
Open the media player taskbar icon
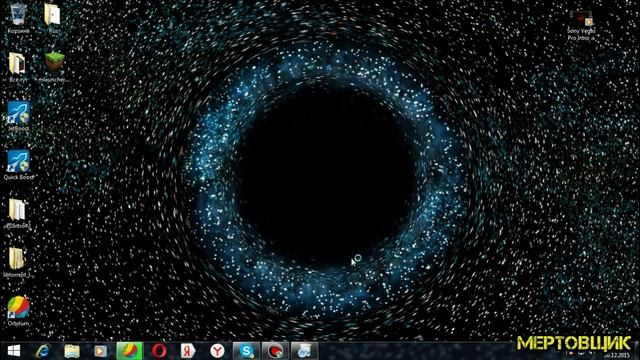100,351
